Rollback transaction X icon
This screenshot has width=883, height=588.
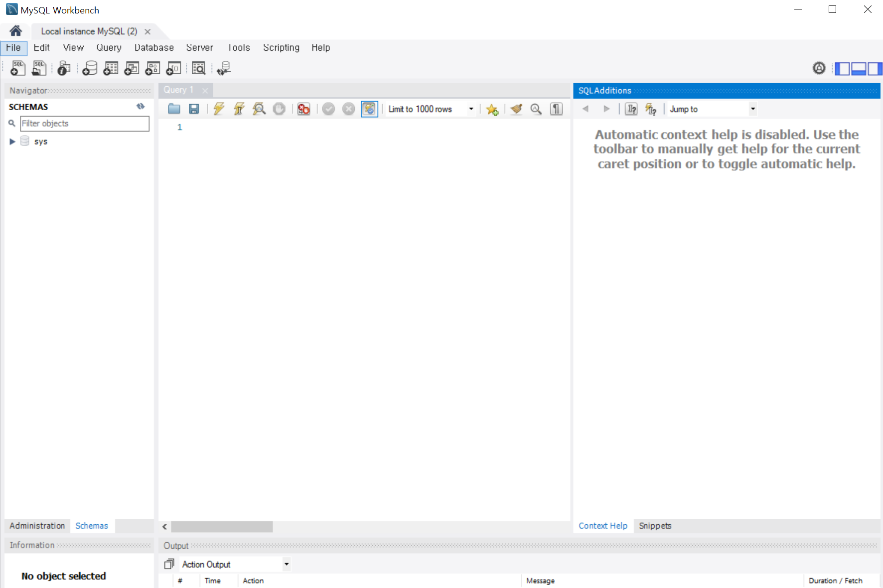coord(349,109)
